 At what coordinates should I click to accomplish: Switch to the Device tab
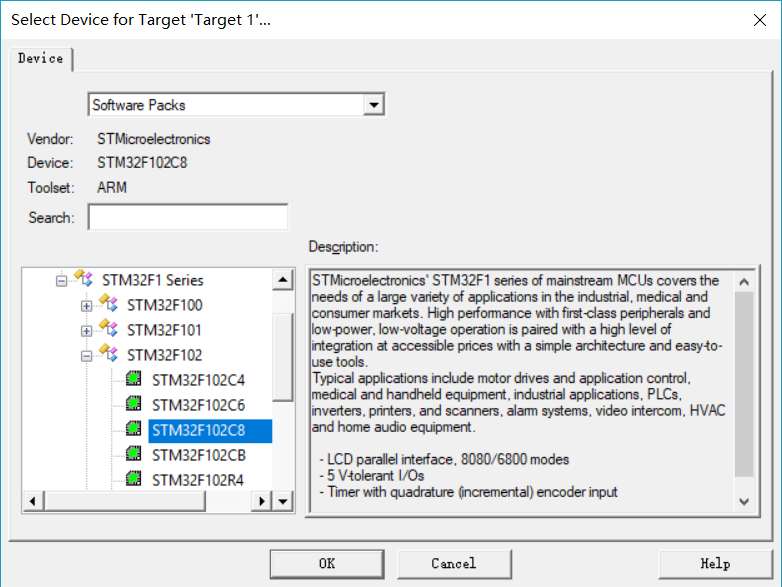[x=41, y=58]
